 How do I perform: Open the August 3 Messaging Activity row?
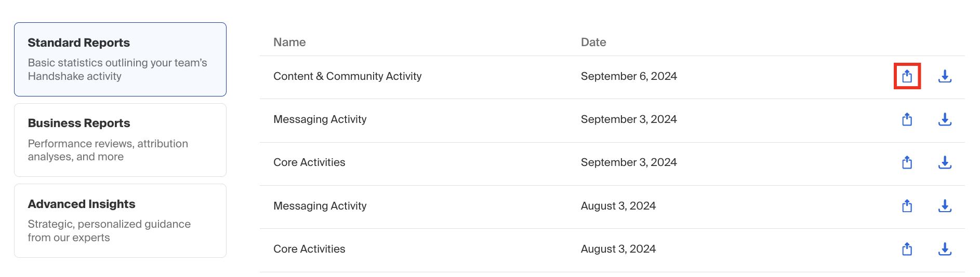click(x=612, y=207)
